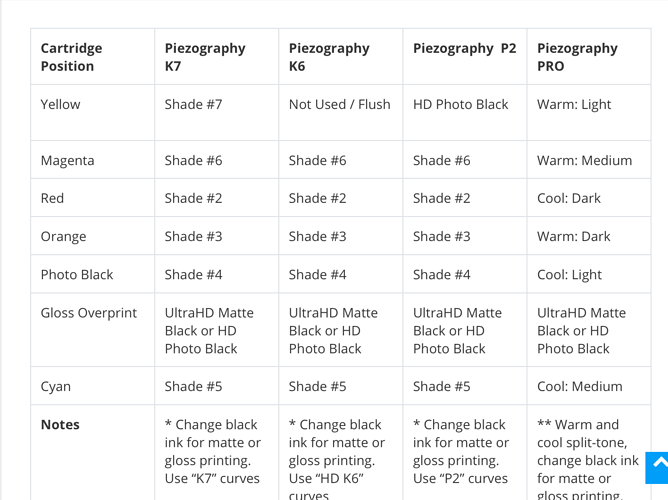The width and height of the screenshot is (668, 500).
Task: Click the Piezography P2 column header
Action: (x=465, y=57)
